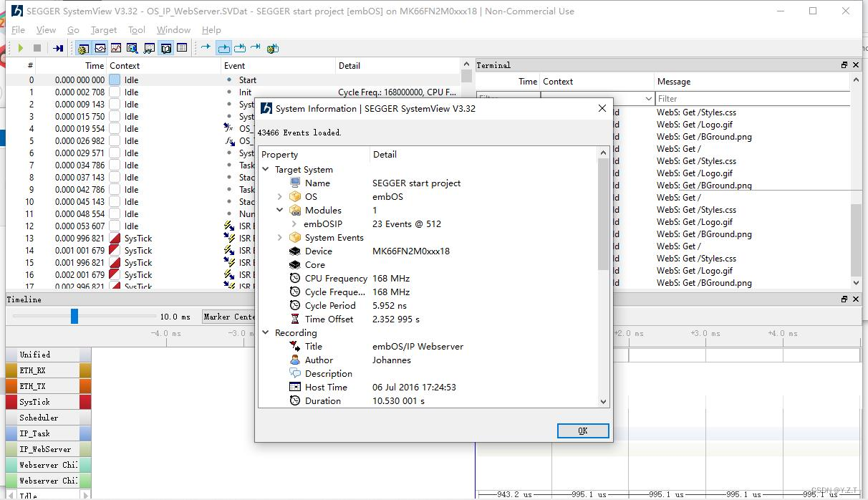Select the Scheduler timeline row
This screenshot has height=500, width=868.
(x=49, y=418)
